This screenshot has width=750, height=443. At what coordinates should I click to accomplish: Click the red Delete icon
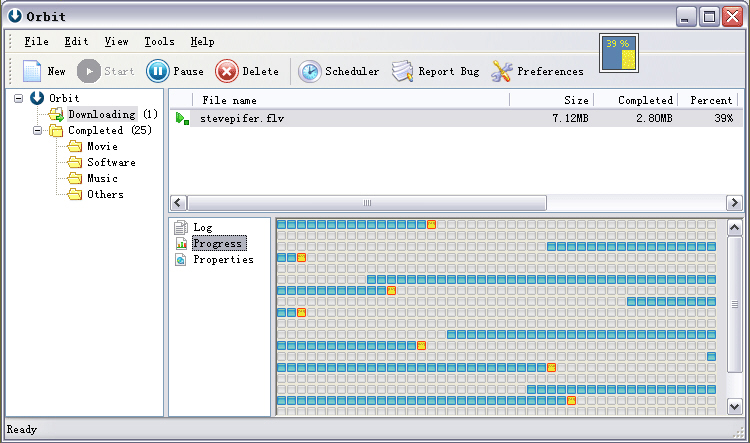(227, 71)
